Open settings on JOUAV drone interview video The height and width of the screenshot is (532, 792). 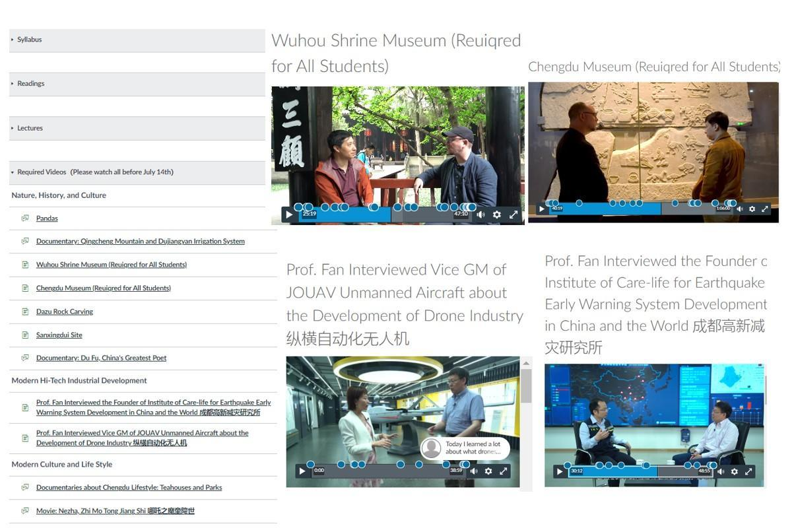pos(488,471)
